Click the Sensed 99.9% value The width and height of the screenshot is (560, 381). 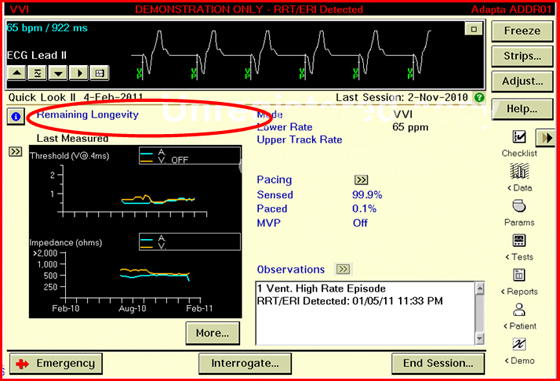(367, 195)
